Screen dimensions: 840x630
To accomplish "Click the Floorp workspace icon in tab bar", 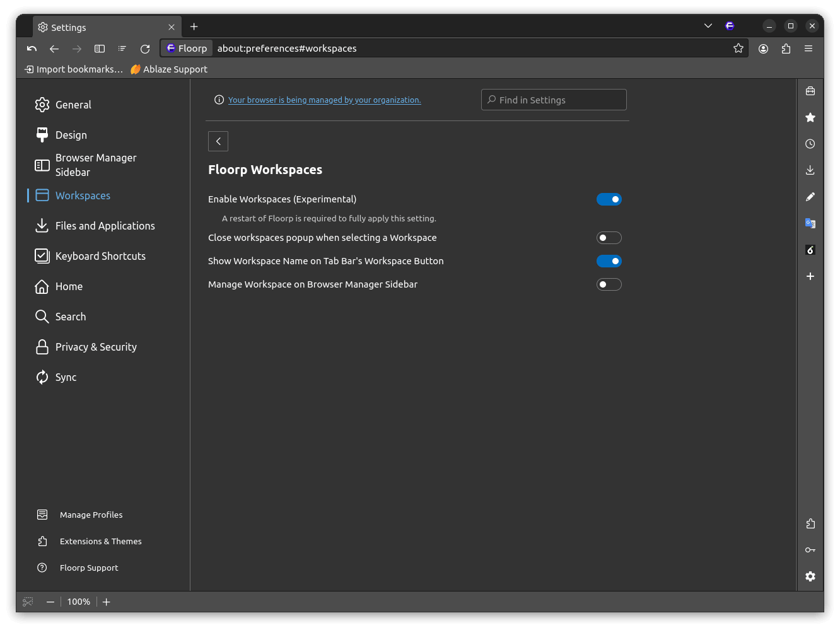I will 730,26.
